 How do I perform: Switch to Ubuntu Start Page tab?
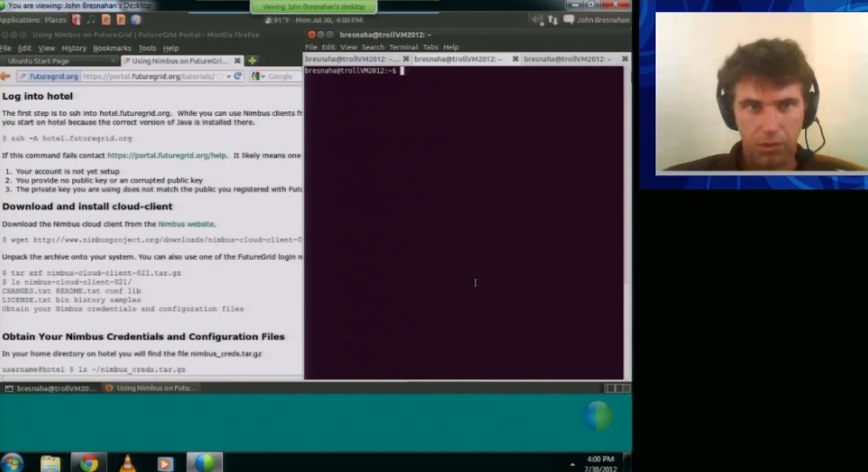[x=58, y=61]
